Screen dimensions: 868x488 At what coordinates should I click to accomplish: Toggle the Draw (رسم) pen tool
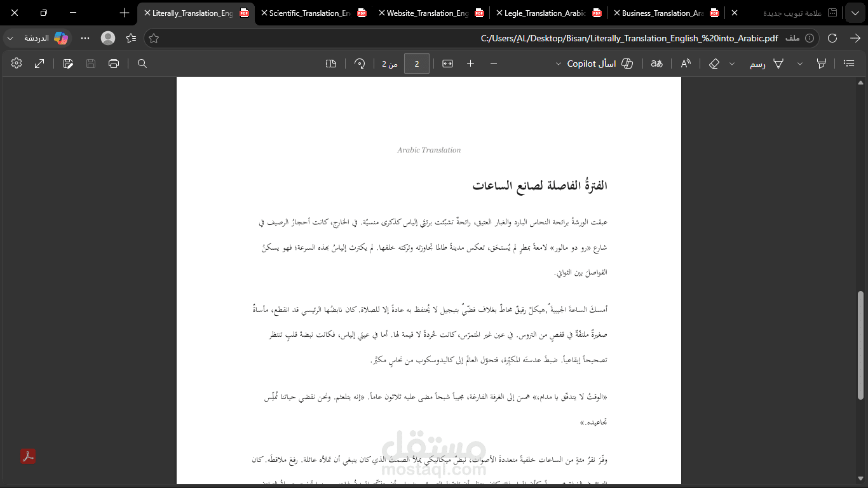coord(766,64)
